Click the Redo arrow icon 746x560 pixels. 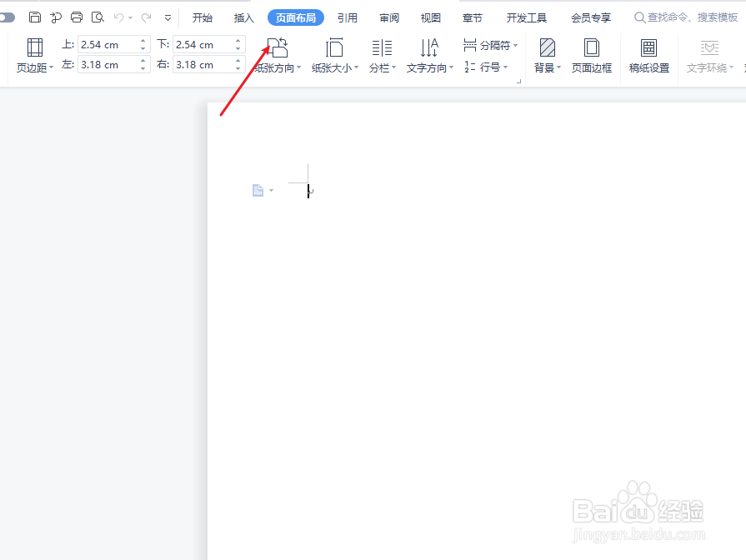(x=146, y=17)
